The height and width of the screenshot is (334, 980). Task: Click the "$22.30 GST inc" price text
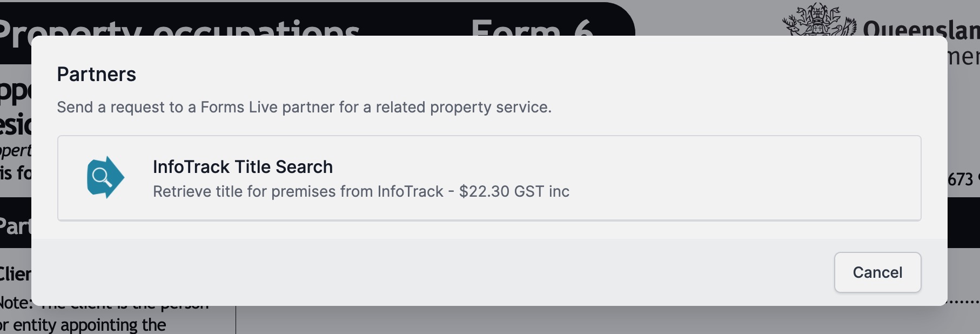click(514, 191)
